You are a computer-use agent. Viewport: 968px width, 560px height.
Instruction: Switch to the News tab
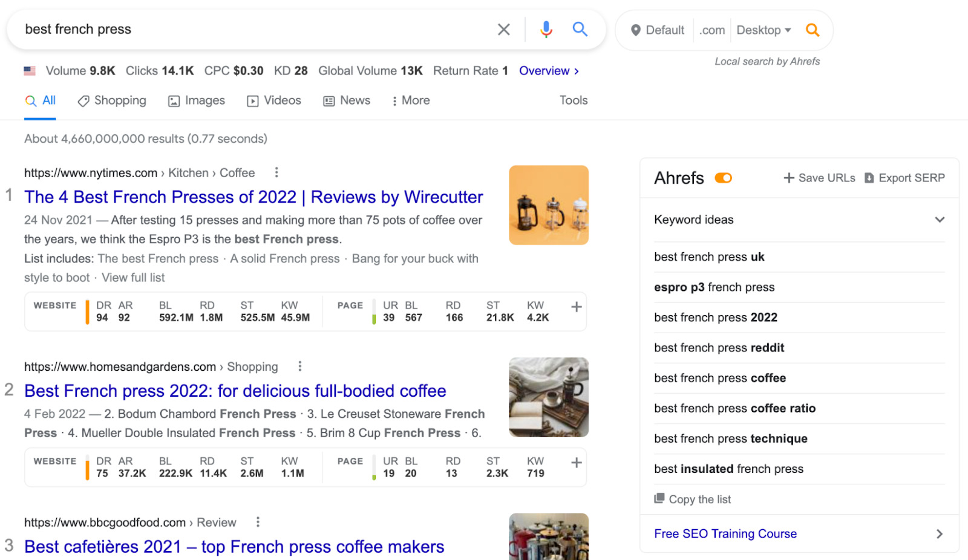[347, 100]
